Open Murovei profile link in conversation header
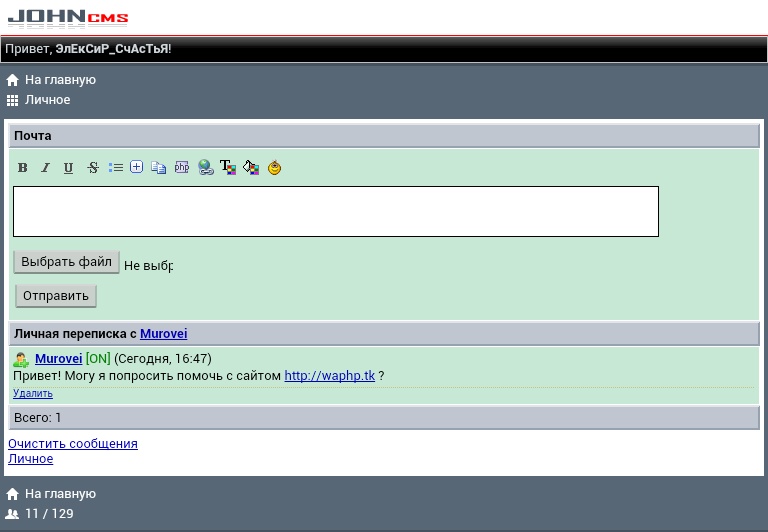This screenshot has height=532, width=768. point(164,334)
